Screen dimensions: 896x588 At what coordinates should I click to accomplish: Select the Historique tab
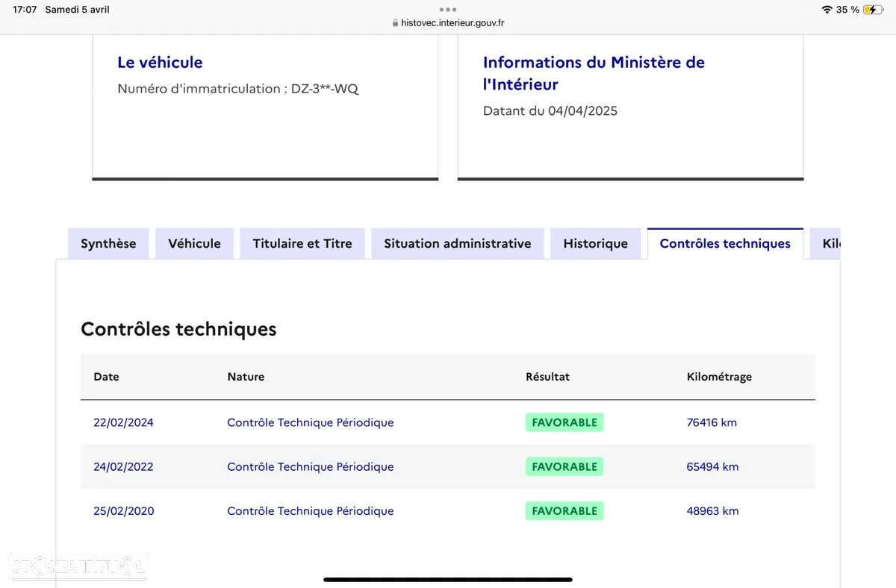(596, 243)
